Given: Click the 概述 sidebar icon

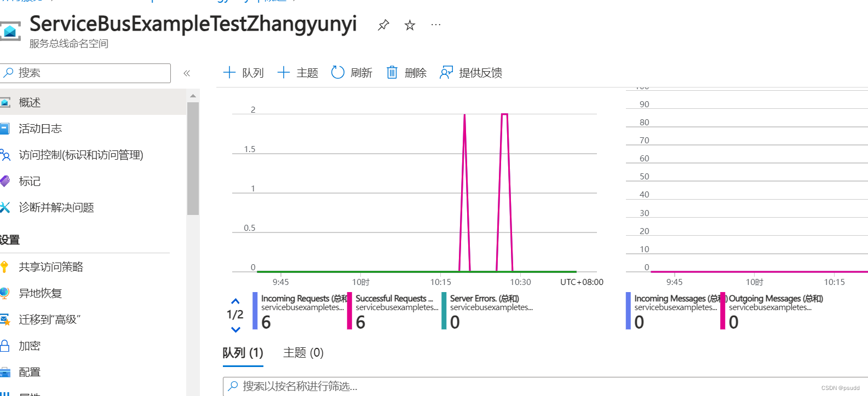Looking at the screenshot, I should pyautogui.click(x=5, y=102).
